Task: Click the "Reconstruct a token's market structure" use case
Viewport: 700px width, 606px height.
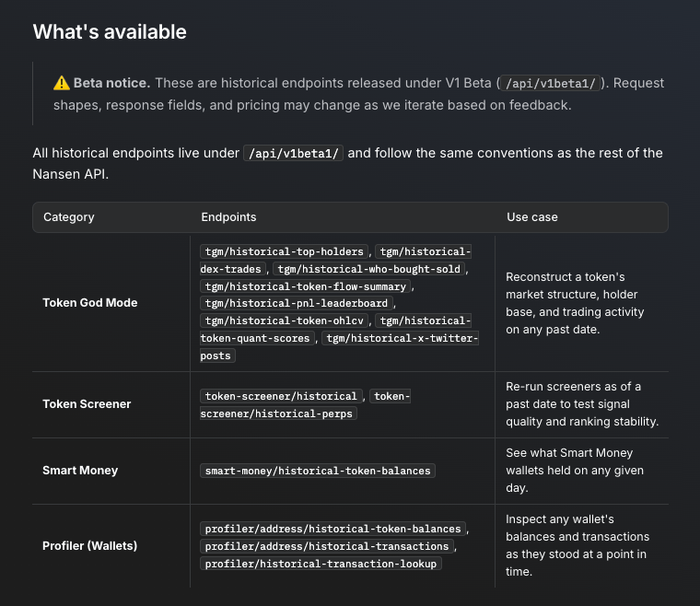Action: point(575,303)
